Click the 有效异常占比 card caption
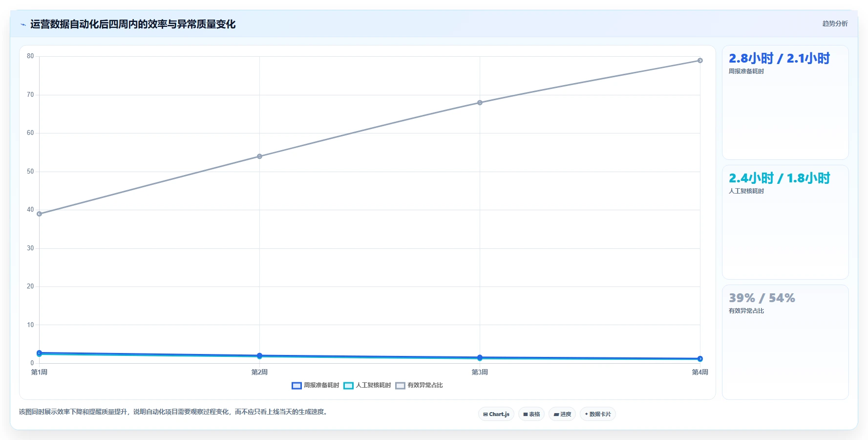Screen dimensions: 868x440 tap(746, 311)
